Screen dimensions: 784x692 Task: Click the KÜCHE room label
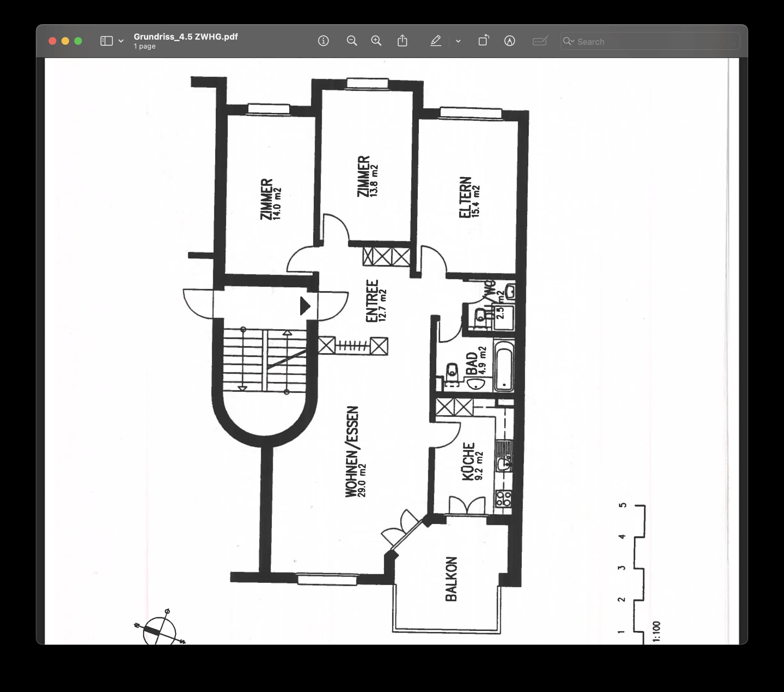coord(468,461)
